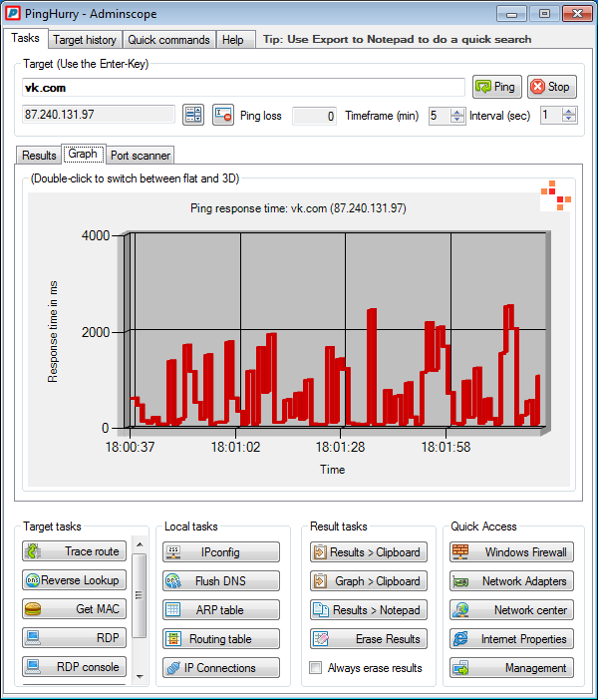
Task: Click the target hostname input field
Action: point(243,88)
